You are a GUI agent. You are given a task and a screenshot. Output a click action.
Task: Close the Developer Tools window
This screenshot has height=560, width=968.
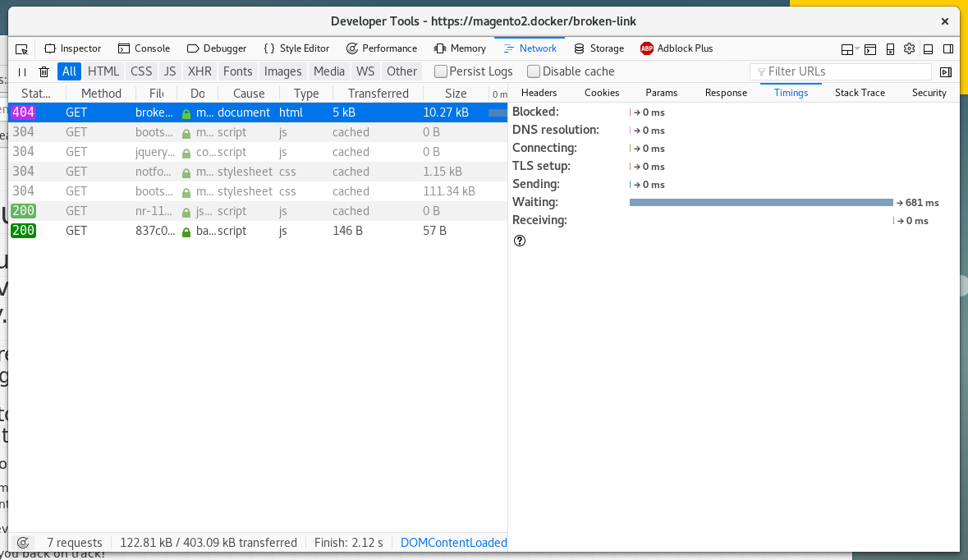(944, 21)
